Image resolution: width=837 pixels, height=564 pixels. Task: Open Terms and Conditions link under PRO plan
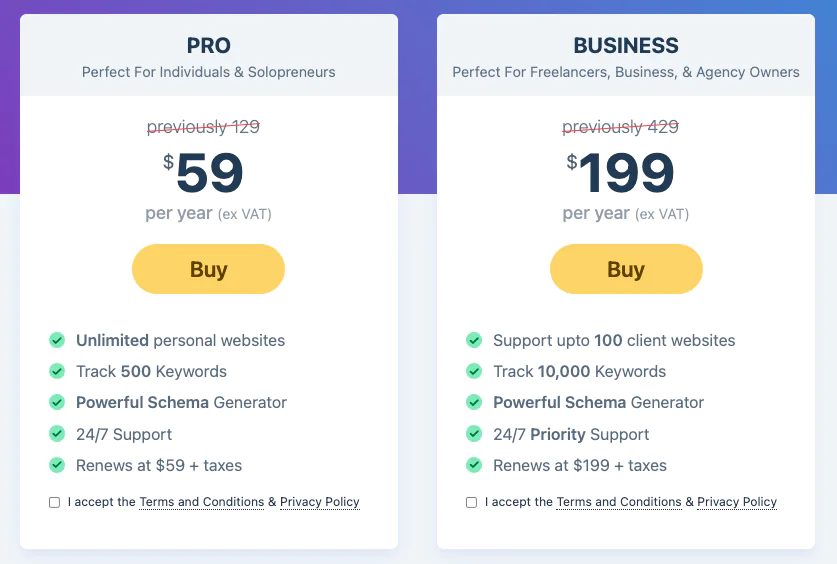coord(202,502)
